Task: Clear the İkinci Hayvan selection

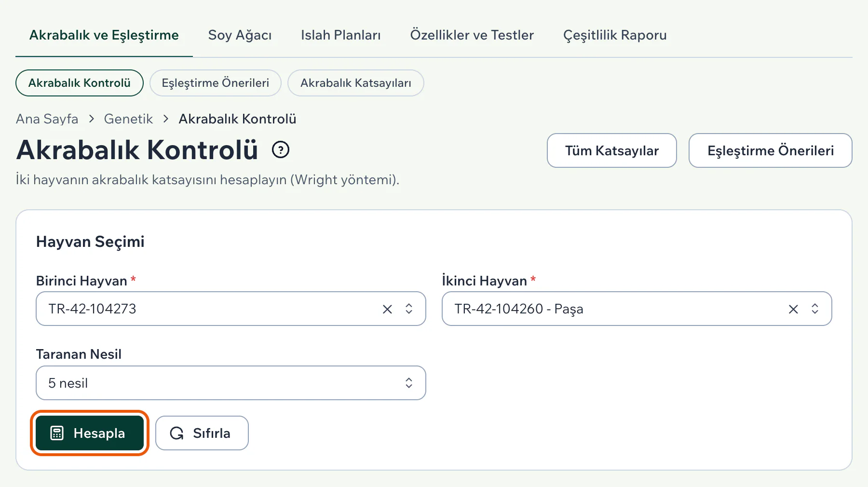Action: (793, 309)
